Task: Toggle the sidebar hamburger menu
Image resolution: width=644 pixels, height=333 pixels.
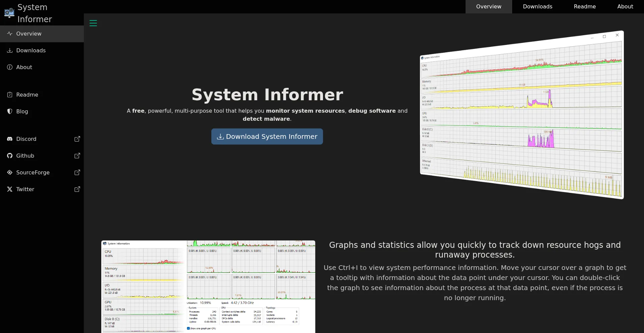Action: point(93,23)
